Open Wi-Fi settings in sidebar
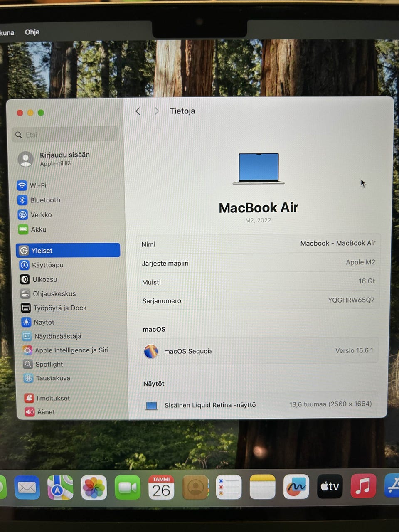This screenshot has height=532, width=399. tap(32, 185)
